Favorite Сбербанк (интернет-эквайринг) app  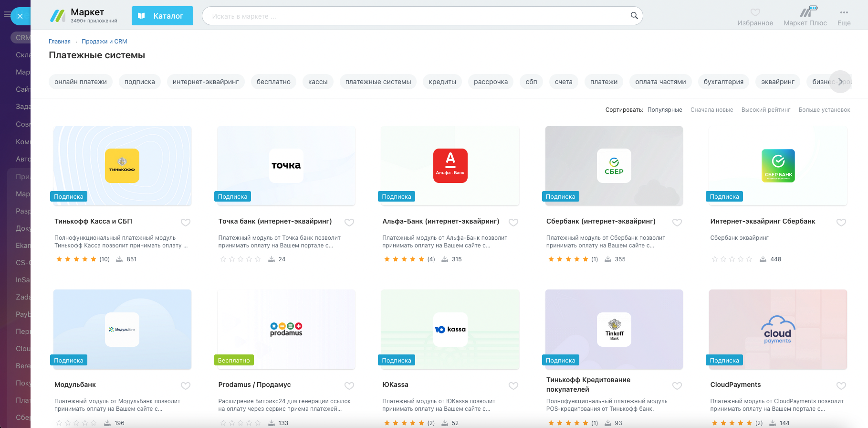(x=677, y=222)
